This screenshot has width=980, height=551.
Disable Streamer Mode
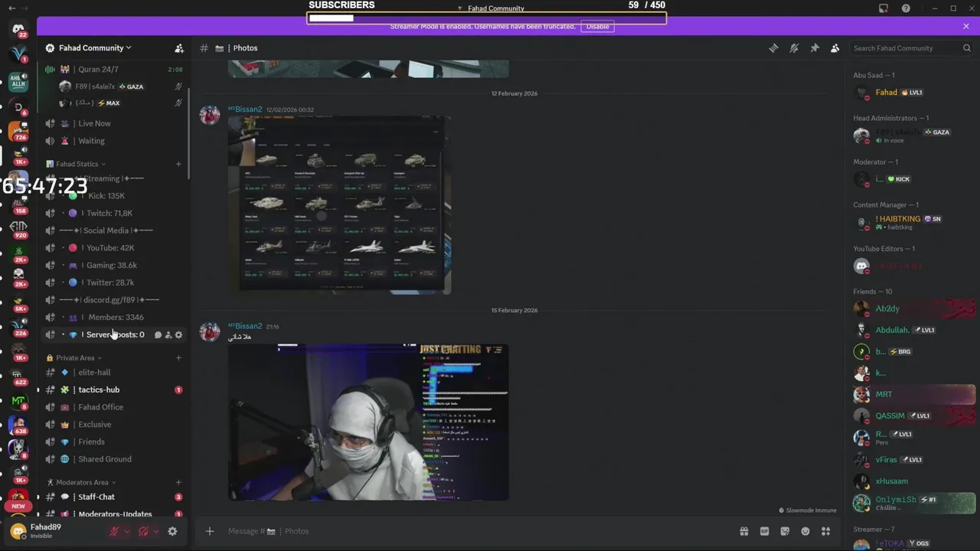pos(597,26)
